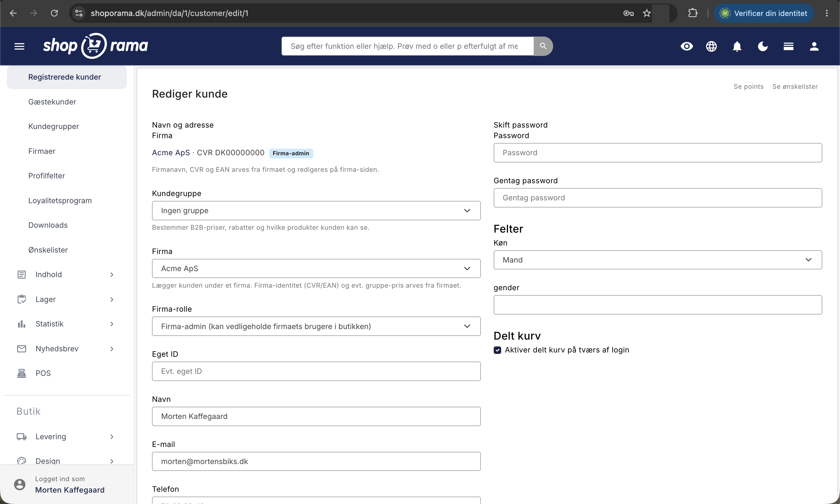Select Gæstekunder in the sidebar

tap(52, 102)
